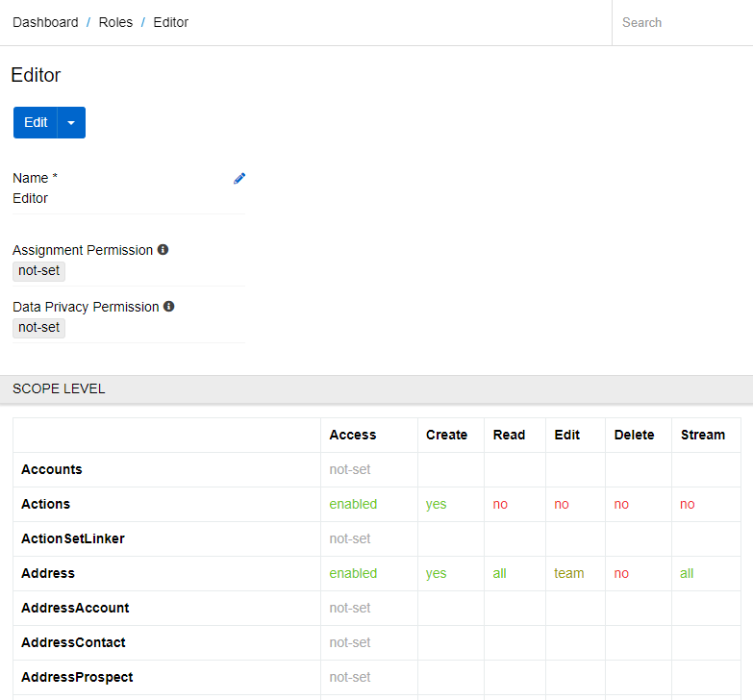Go to Dashboard breadcrumb link
This screenshot has width=753, height=700.
click(45, 22)
